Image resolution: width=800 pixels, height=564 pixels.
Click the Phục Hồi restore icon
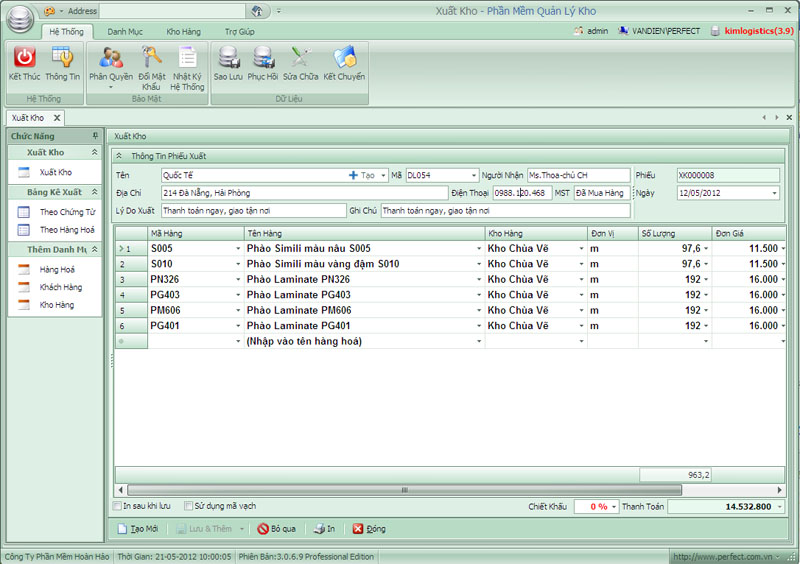[263, 58]
